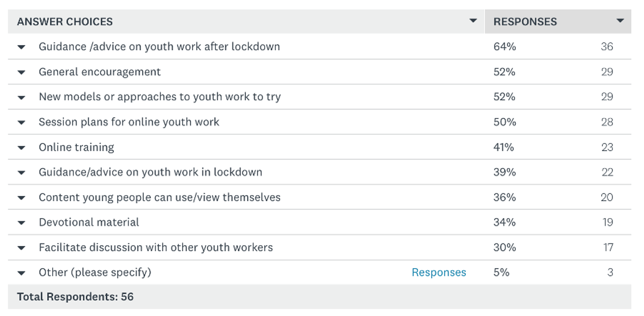Expand the General encouragement row arrow
The width and height of the screenshot is (644, 316).
pyautogui.click(x=21, y=72)
